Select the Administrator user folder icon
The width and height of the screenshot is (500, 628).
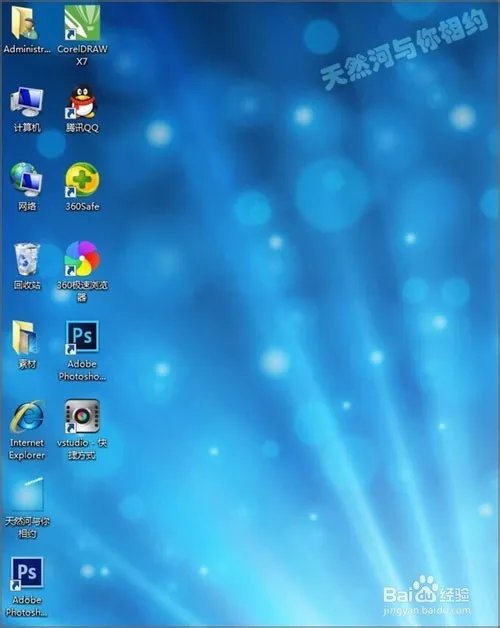pos(25,23)
